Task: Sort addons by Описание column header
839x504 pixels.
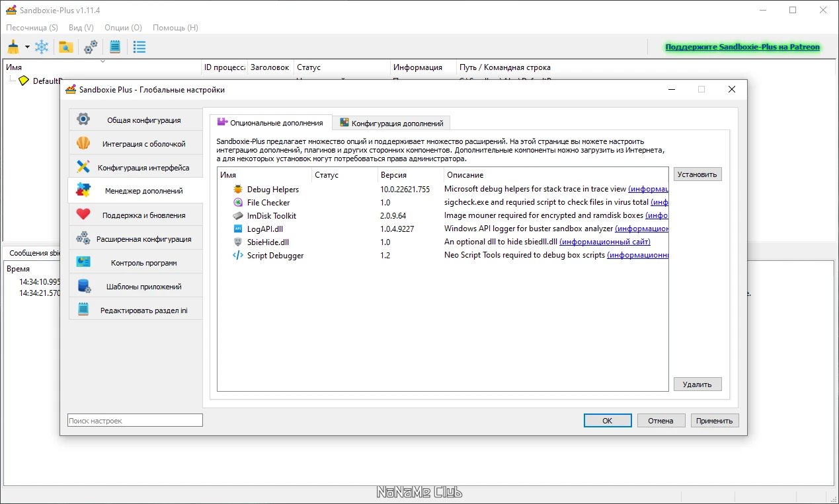Action: (556, 175)
